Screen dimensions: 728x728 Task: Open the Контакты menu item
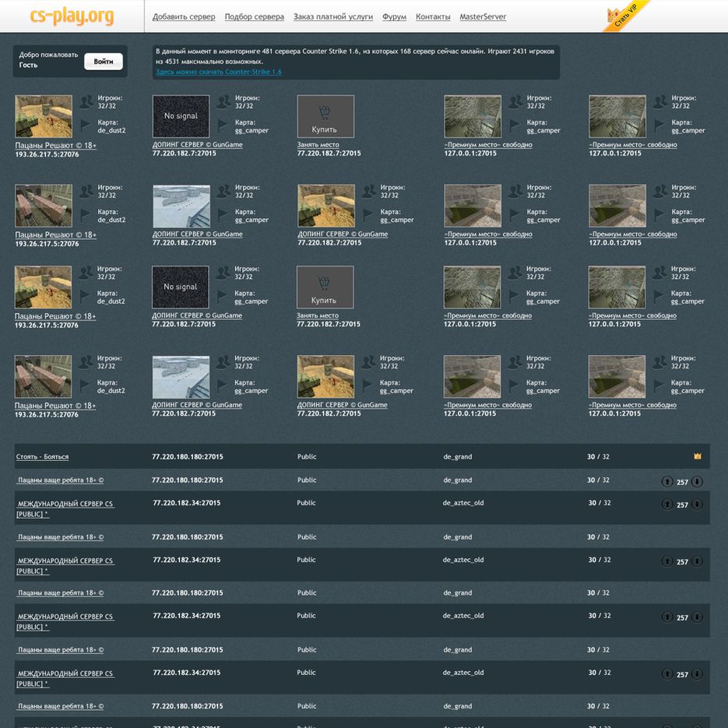[433, 16]
